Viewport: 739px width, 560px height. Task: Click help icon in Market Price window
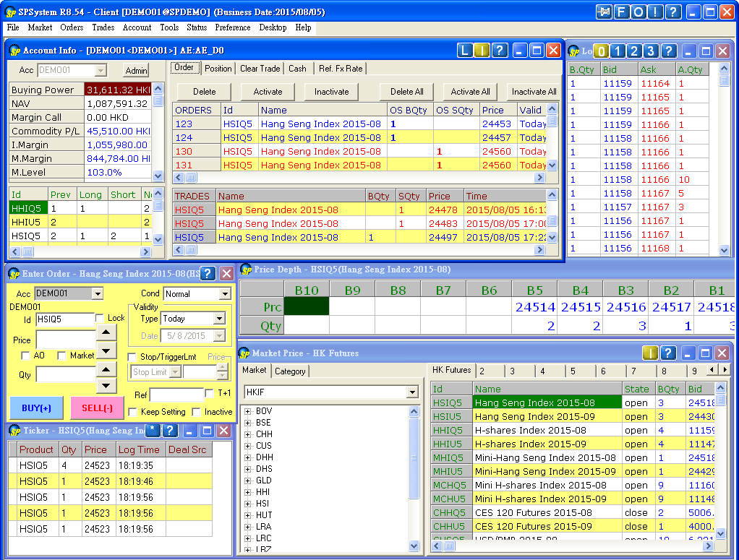point(668,353)
